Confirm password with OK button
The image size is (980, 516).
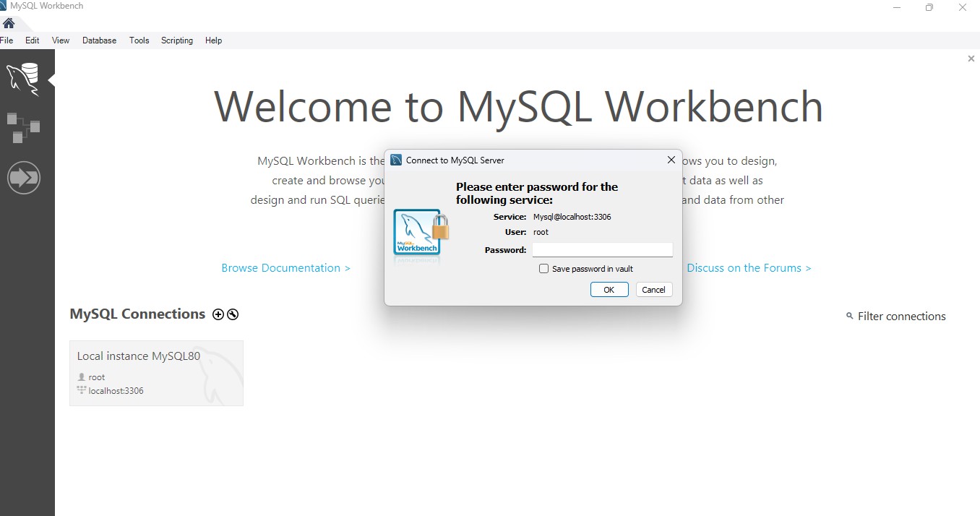609,290
